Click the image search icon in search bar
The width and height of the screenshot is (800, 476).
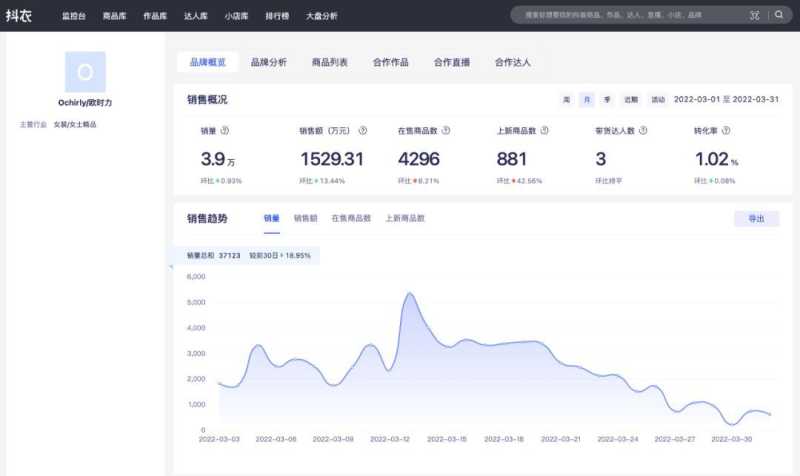coord(755,15)
